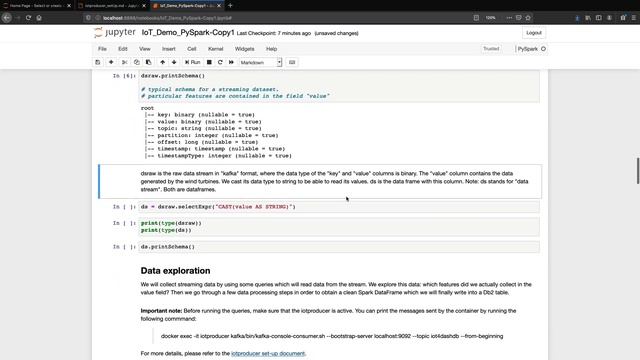The image size is (640, 360).
Task: Open the browser hamburger menu
Action: (x=633, y=18)
